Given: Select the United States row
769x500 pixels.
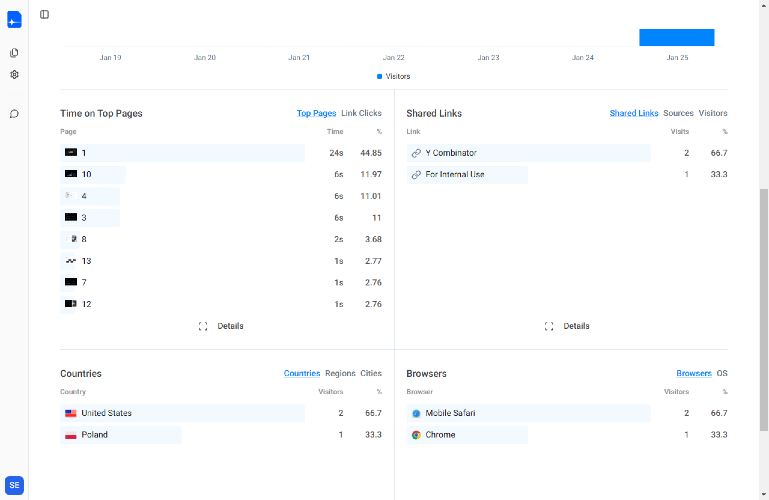Looking at the screenshot, I should 221,413.
